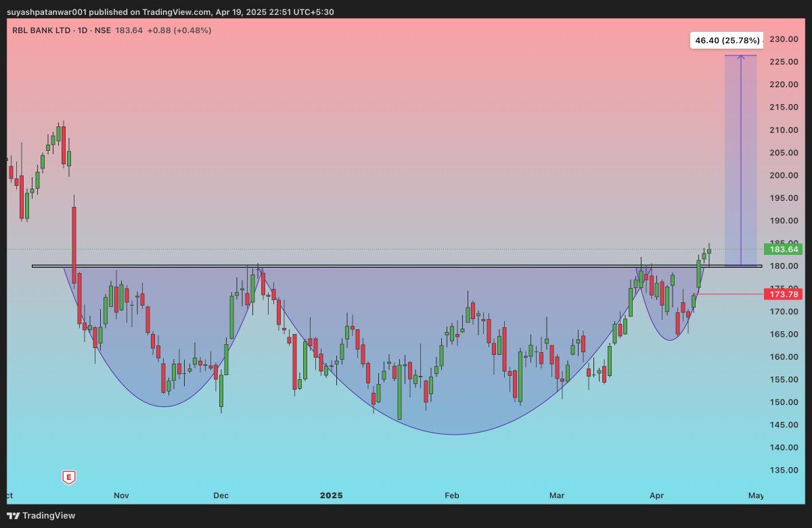The height and width of the screenshot is (528, 812).
Task: Click the 170.00 price axis label
Action: click(x=783, y=312)
